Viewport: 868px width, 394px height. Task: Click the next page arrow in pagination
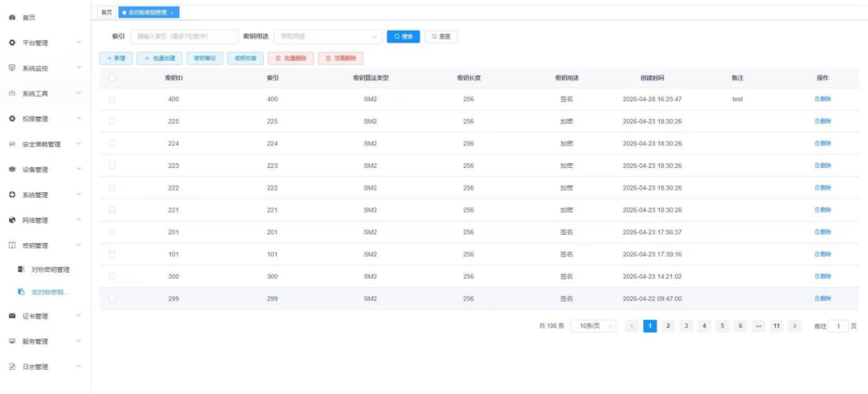795,326
